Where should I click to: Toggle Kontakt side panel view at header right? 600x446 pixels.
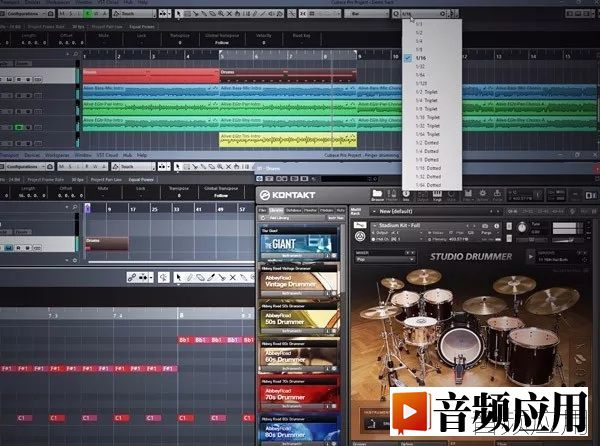(x=589, y=195)
